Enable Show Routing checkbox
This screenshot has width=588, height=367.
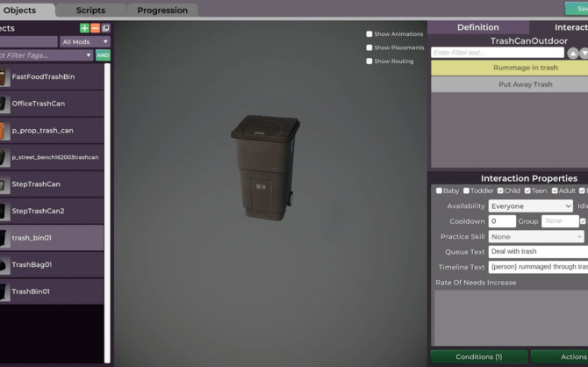369,61
